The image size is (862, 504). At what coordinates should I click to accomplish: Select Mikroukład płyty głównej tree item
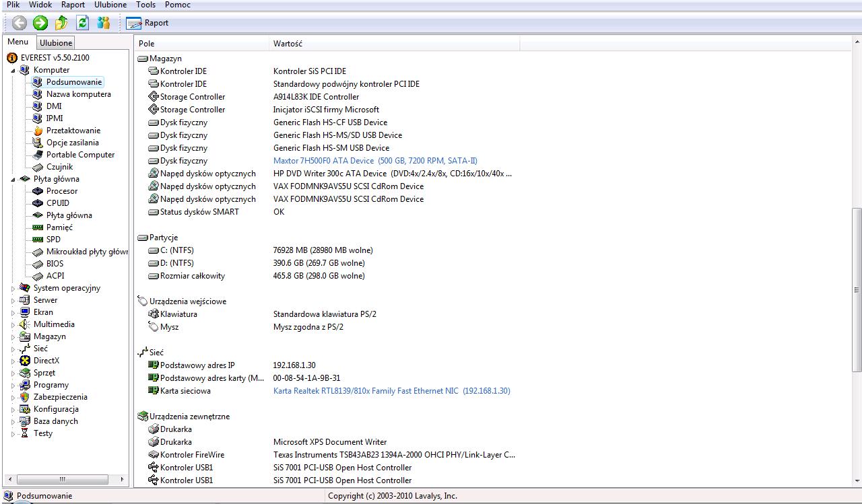(x=87, y=252)
